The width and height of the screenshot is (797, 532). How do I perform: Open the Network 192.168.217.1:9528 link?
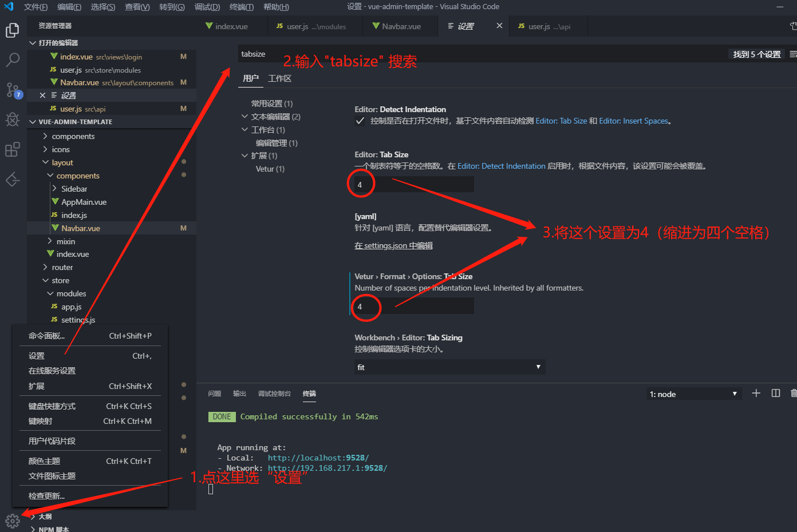point(328,468)
